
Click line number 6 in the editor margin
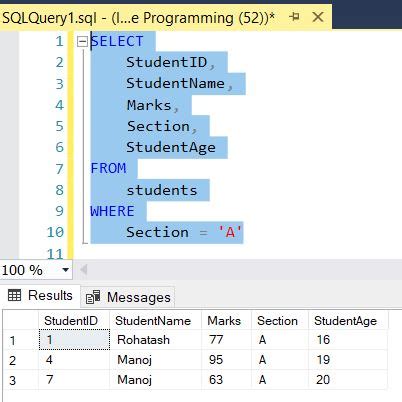(x=59, y=147)
